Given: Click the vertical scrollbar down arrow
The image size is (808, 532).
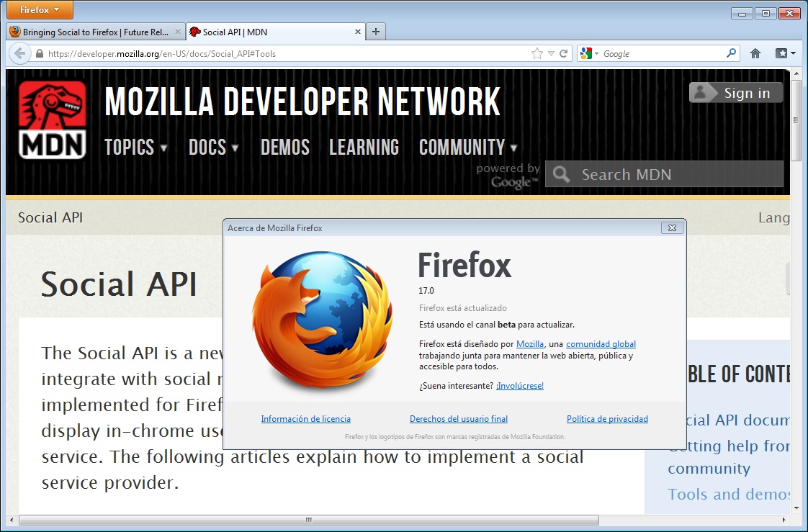Looking at the screenshot, I should click(x=796, y=508).
